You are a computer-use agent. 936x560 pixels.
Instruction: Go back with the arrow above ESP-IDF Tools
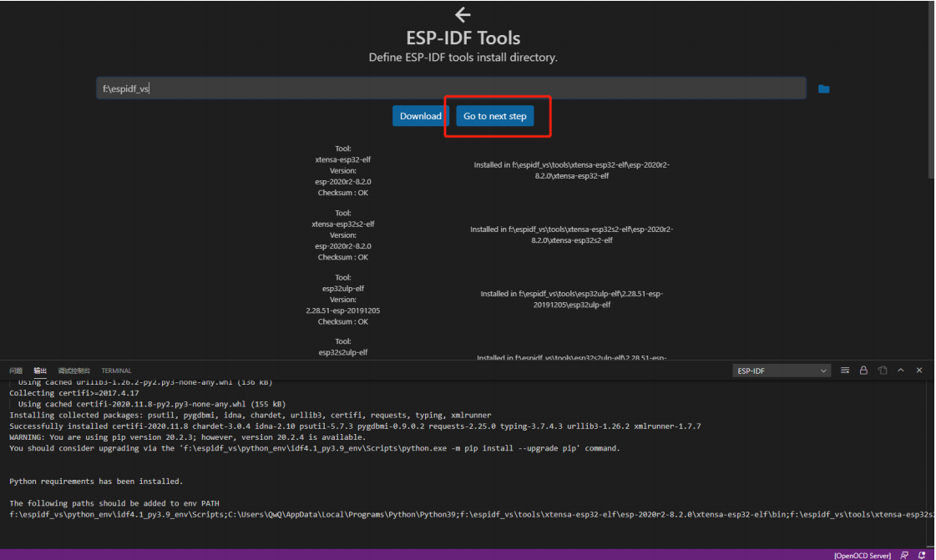click(463, 14)
